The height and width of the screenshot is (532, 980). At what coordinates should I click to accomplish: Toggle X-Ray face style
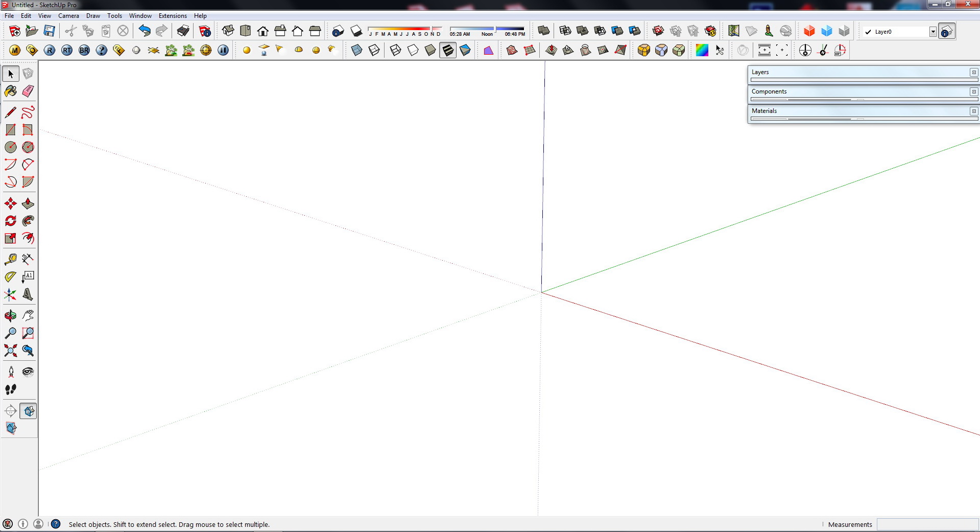pos(357,51)
